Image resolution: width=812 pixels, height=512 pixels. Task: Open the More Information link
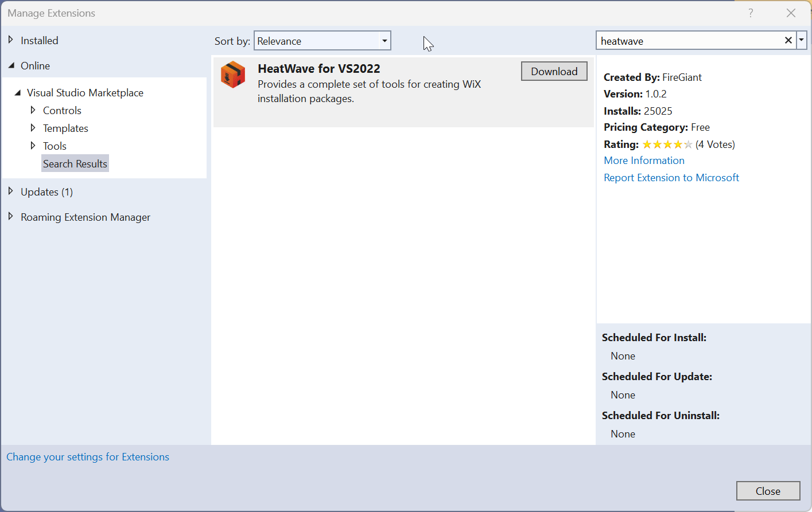coord(643,160)
